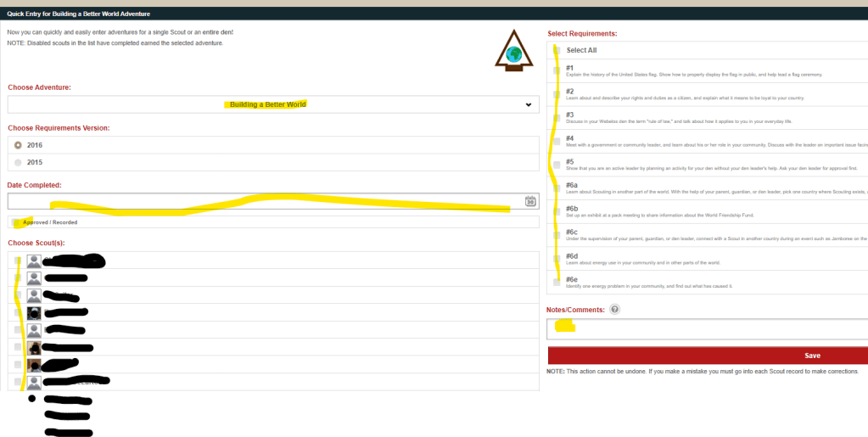Check requirement #6b World Friendship Fund

[557, 211]
